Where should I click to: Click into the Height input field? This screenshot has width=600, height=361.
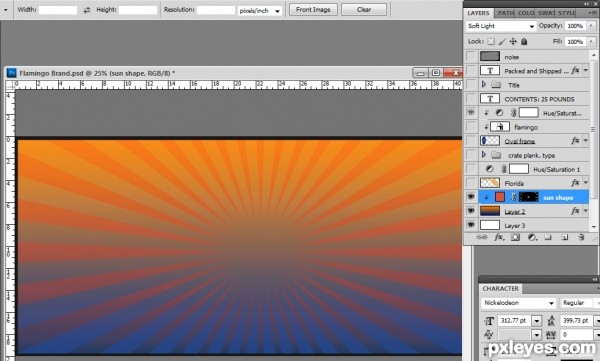[138, 10]
